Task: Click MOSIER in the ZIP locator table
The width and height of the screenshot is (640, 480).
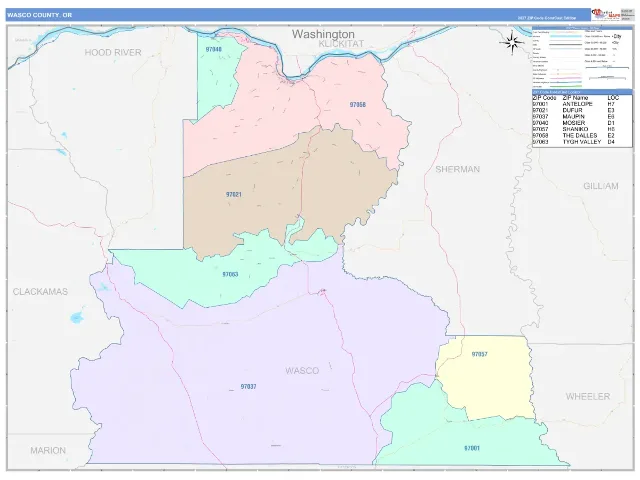Action: (573, 123)
